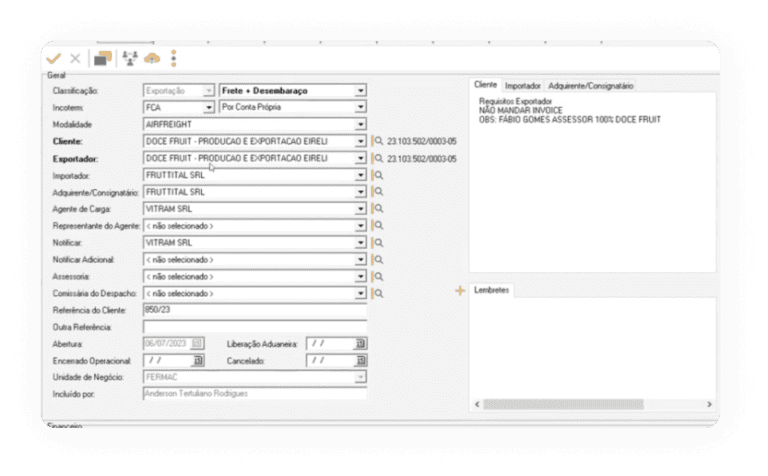Open the Notificar VITRAM SRL dropdown
The height and width of the screenshot is (476, 768).
(360, 243)
